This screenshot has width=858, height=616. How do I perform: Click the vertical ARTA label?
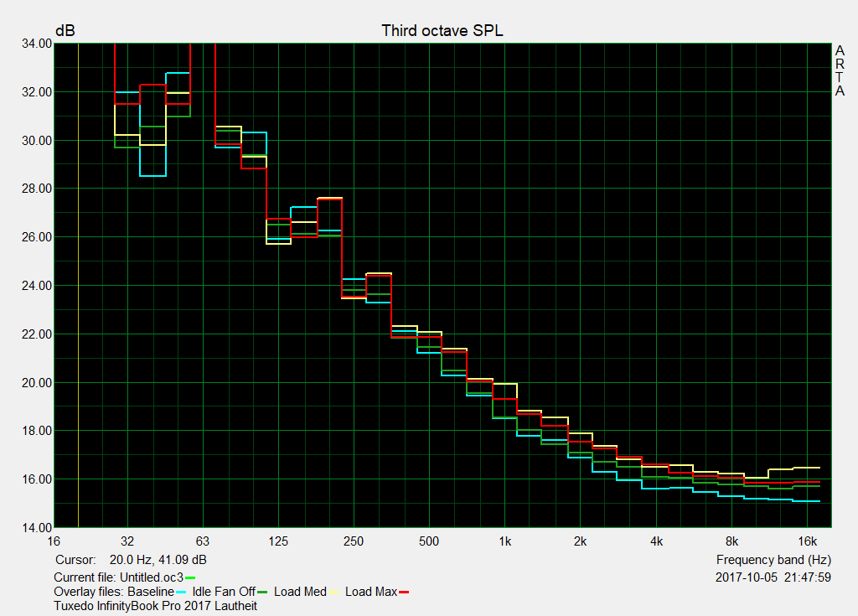(840, 71)
